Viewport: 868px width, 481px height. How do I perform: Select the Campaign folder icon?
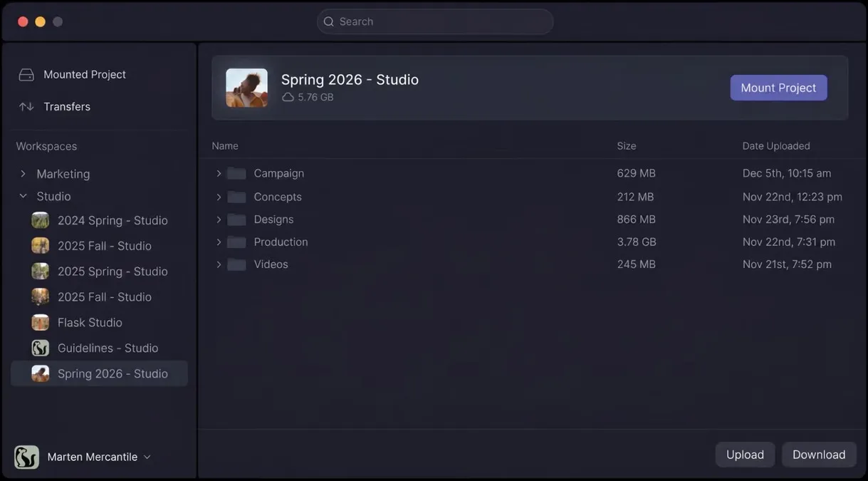(236, 173)
